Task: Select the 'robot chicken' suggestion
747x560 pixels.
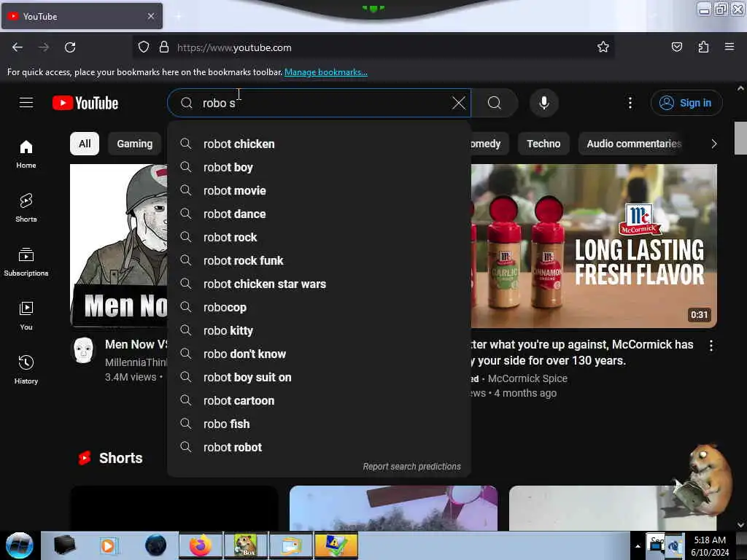Action: point(320,144)
